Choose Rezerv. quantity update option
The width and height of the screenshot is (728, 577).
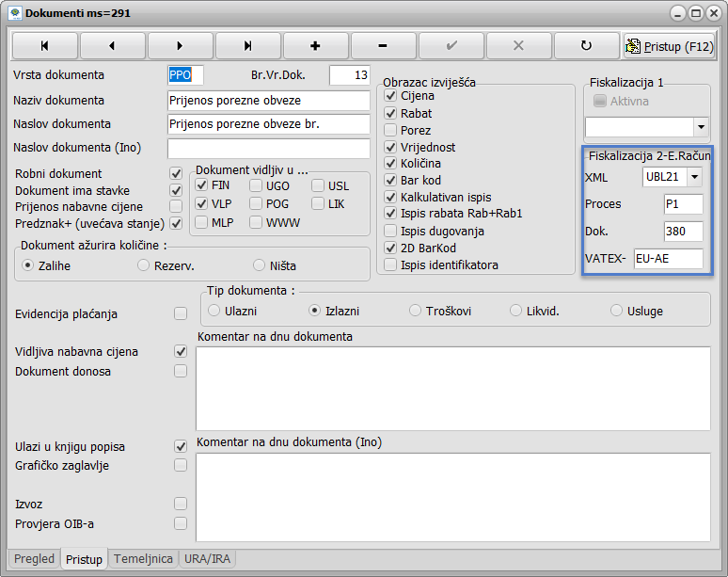click(x=144, y=265)
